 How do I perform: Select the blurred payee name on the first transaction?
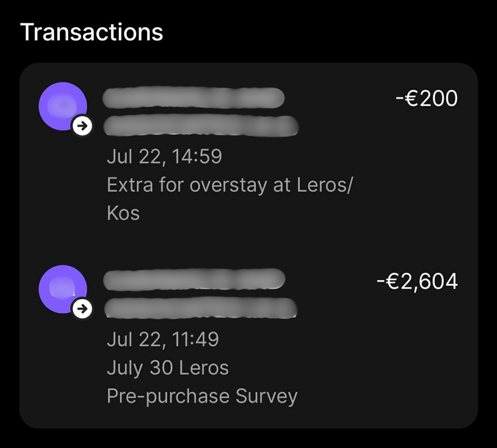click(193, 98)
